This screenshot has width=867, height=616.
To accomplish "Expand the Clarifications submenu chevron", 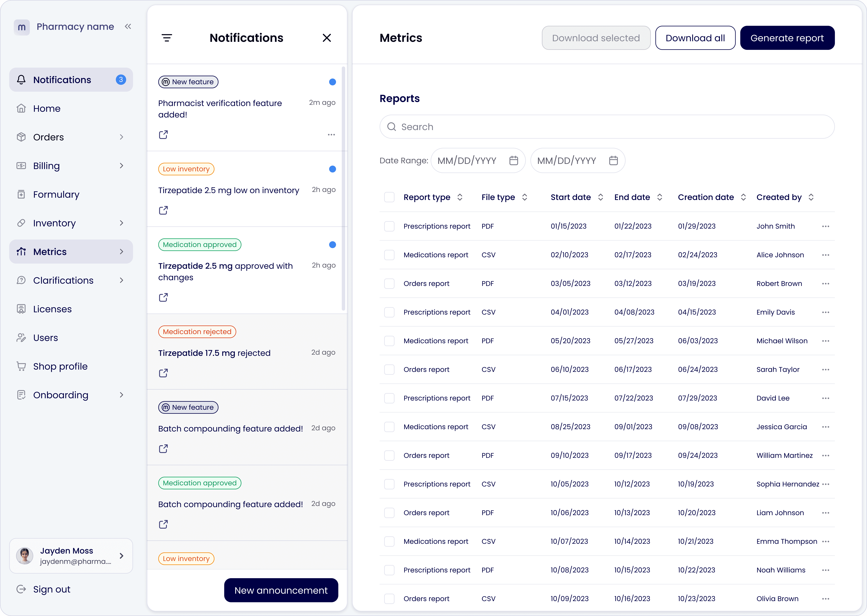I will pyautogui.click(x=121, y=280).
